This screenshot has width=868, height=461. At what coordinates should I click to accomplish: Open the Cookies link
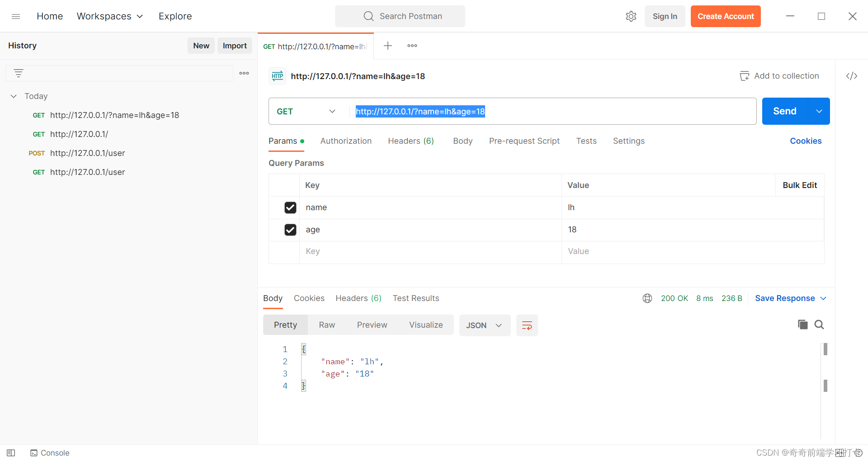point(806,141)
